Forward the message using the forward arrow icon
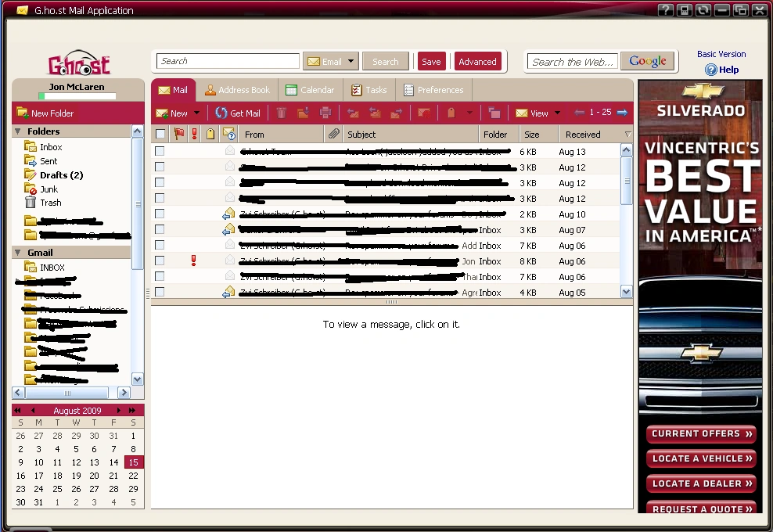 click(397, 113)
